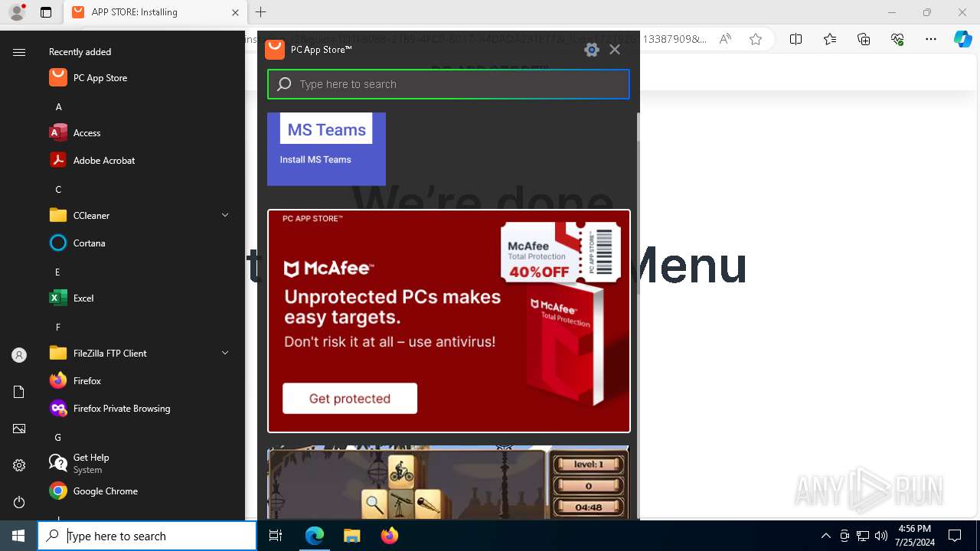Open Pictures from the Start sidebar
The height and width of the screenshot is (551, 980).
coord(19,429)
